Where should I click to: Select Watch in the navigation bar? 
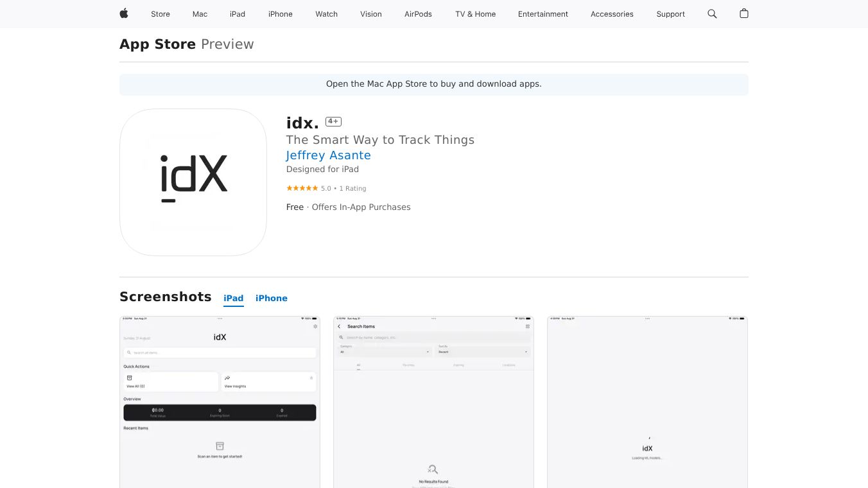(x=327, y=14)
